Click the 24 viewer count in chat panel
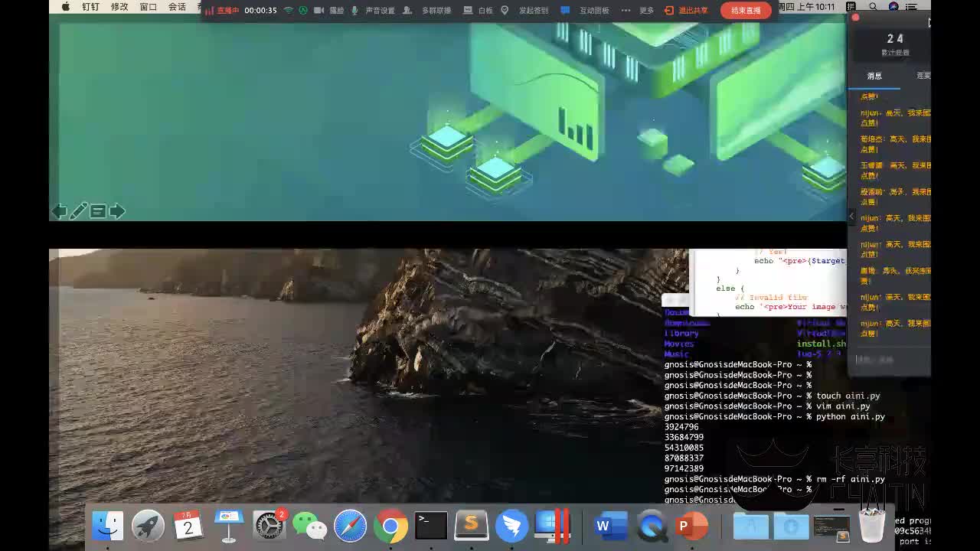980x551 pixels. [895, 39]
